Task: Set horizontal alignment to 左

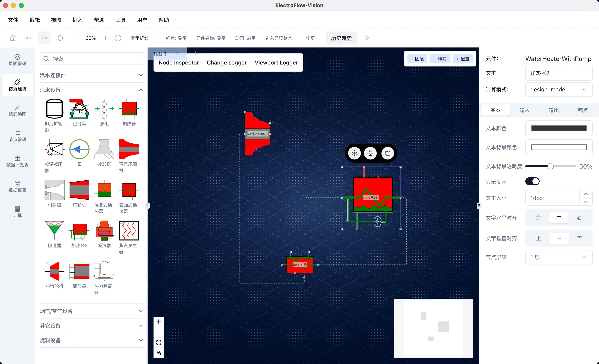Action: (x=538, y=218)
